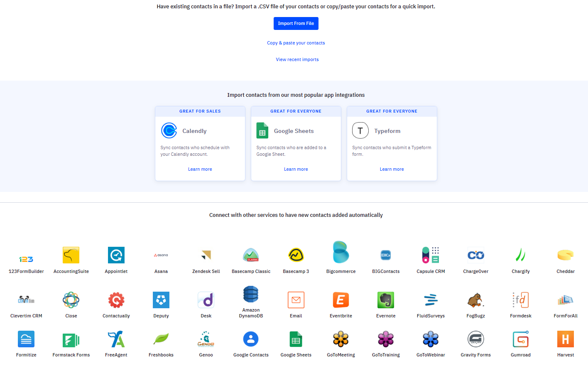This screenshot has width=588, height=366.
Task: Click the Typeform T logo icon
Action: [x=360, y=130]
